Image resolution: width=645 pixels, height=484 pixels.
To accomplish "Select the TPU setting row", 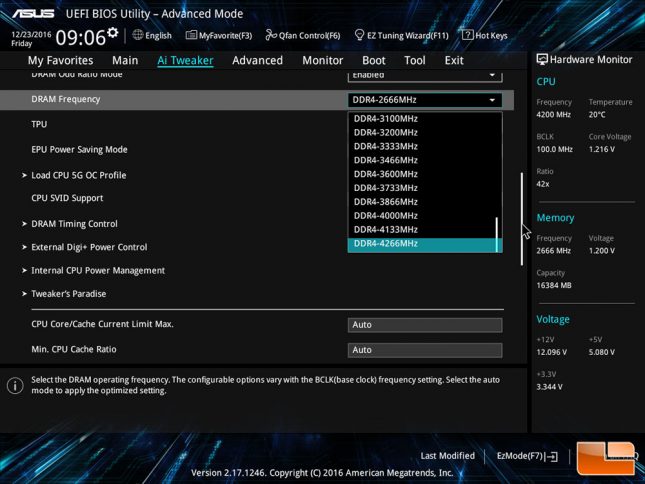I will pos(39,125).
